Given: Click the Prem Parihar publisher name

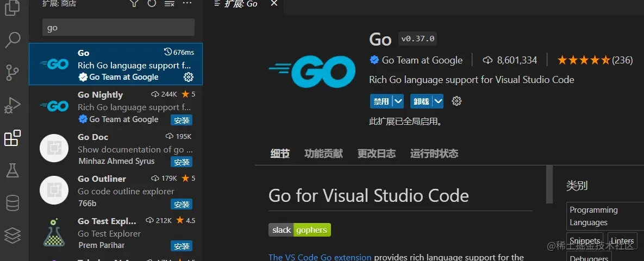Looking at the screenshot, I should 102,245.
